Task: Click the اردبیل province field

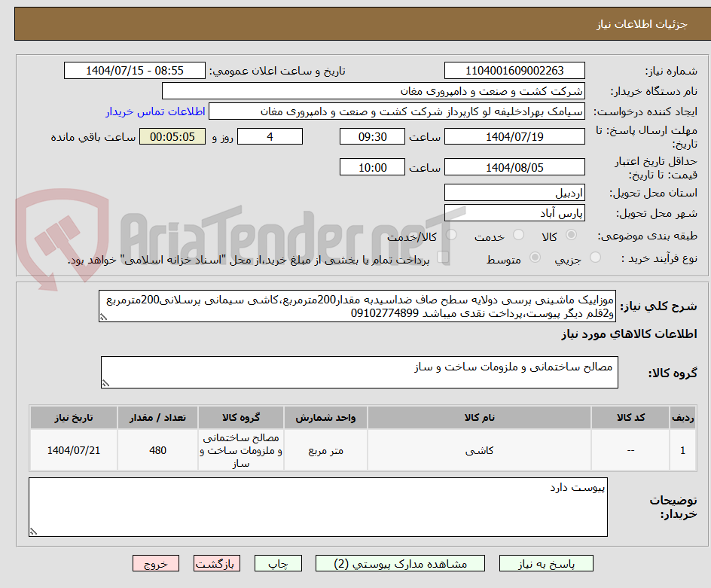Action: coord(514,192)
